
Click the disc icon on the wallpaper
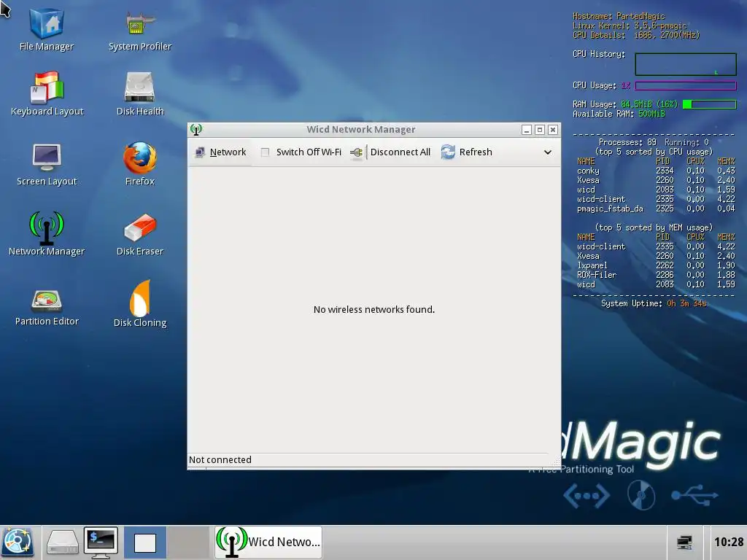tap(640, 496)
